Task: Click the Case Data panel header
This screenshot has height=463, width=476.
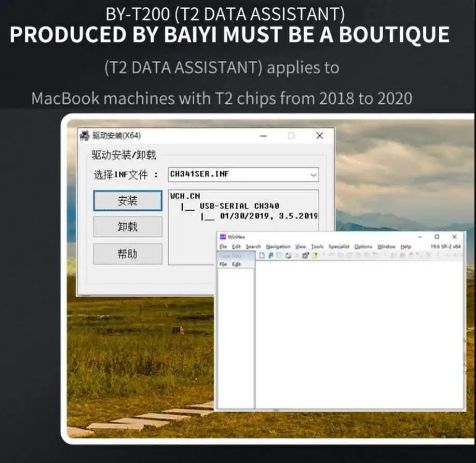Action: tap(236, 256)
